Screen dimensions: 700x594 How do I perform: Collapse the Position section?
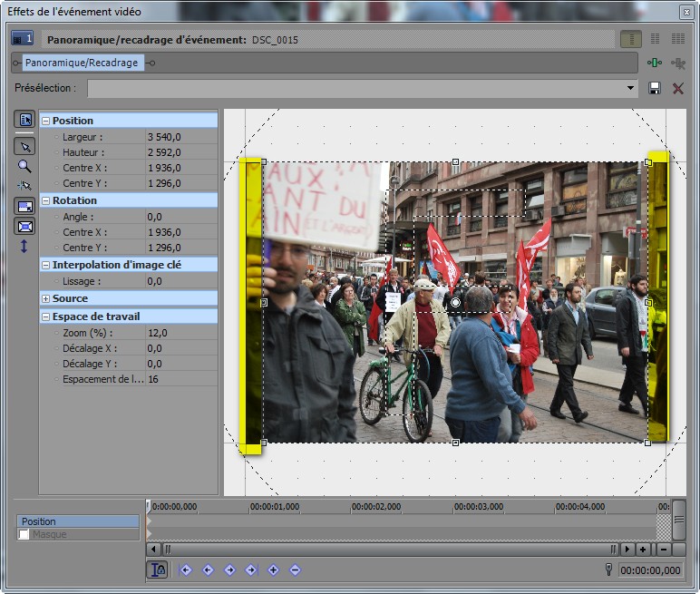45,121
